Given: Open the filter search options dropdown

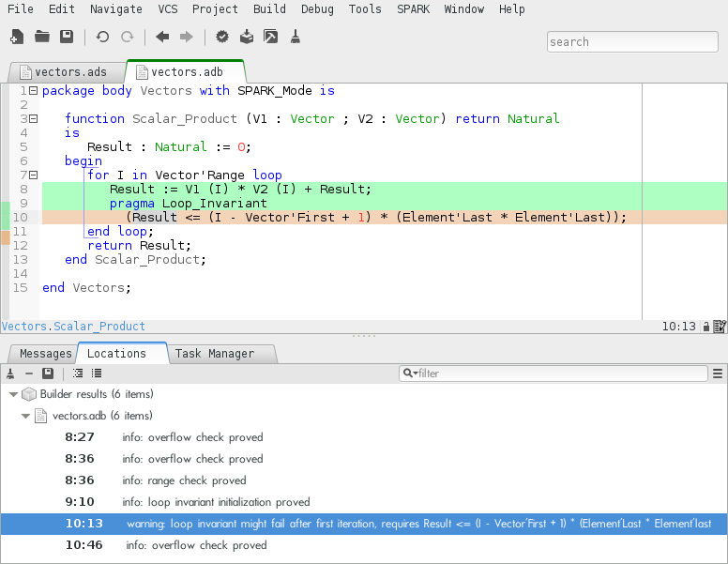Looking at the screenshot, I should pyautogui.click(x=409, y=373).
